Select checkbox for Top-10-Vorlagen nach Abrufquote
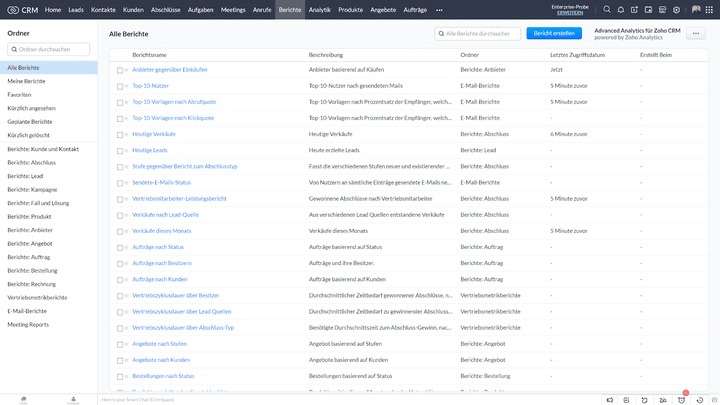This screenshot has height=405, width=720. coord(120,102)
